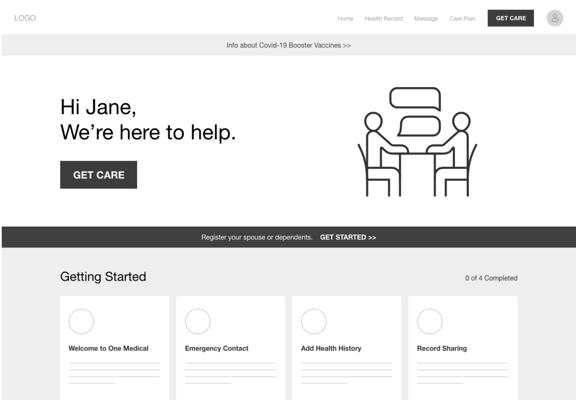Open the Add Health History card title
576x400 pixels.
coord(331,348)
